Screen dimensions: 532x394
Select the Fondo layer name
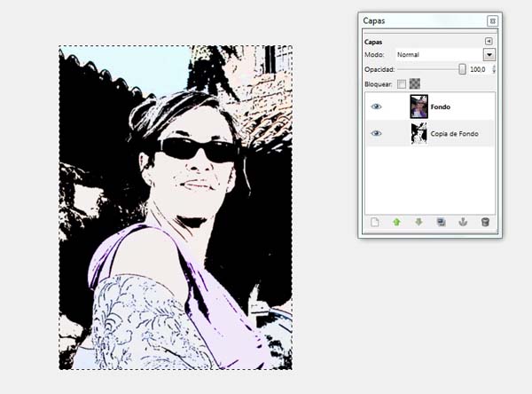click(x=441, y=107)
